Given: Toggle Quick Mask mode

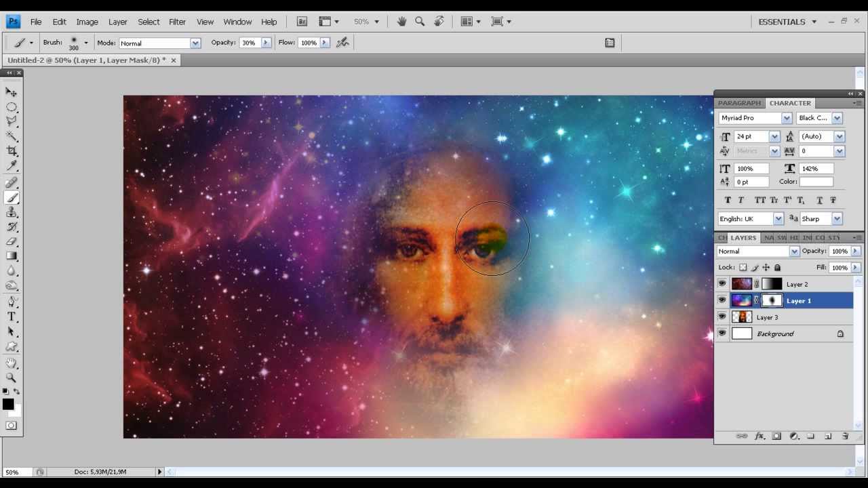Looking at the screenshot, I should 12,426.
